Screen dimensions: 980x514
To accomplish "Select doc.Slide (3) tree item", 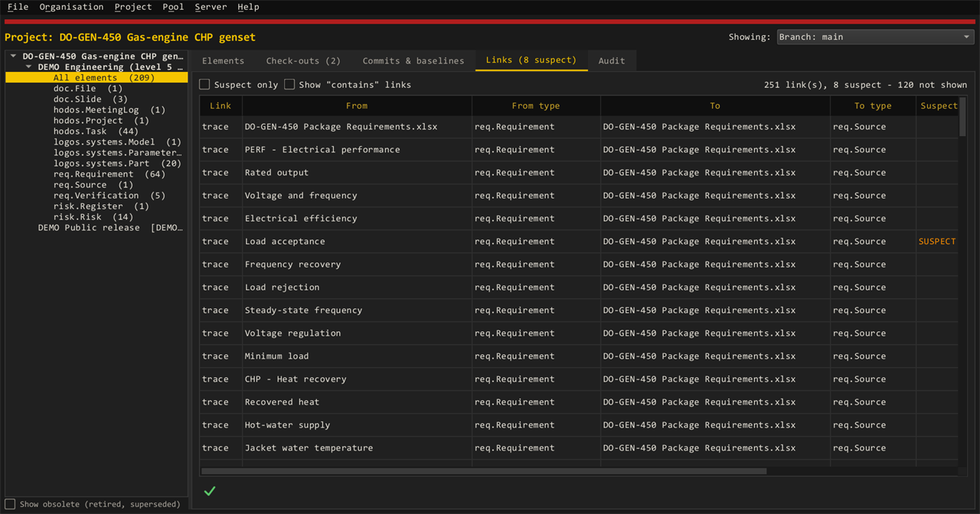I will pyautogui.click(x=90, y=99).
